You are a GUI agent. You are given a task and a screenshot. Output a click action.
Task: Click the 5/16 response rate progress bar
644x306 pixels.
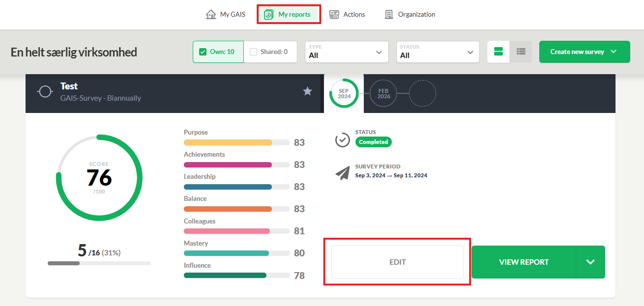pos(99,263)
